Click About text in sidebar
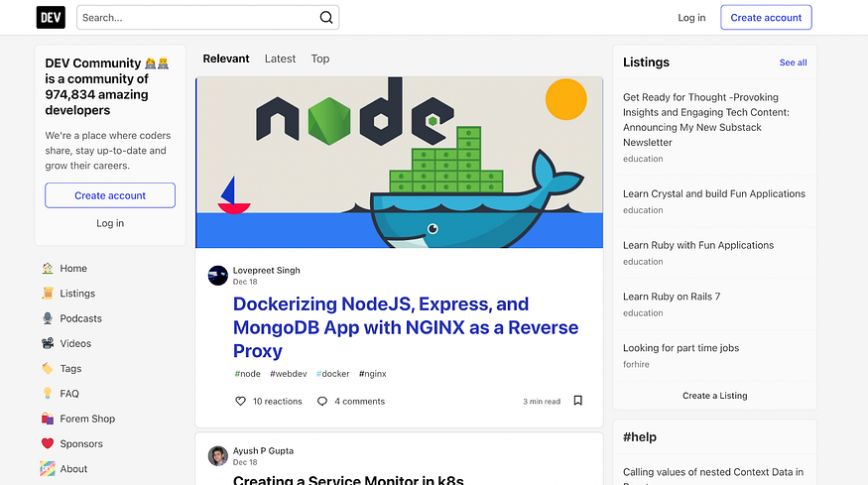 click(x=73, y=469)
